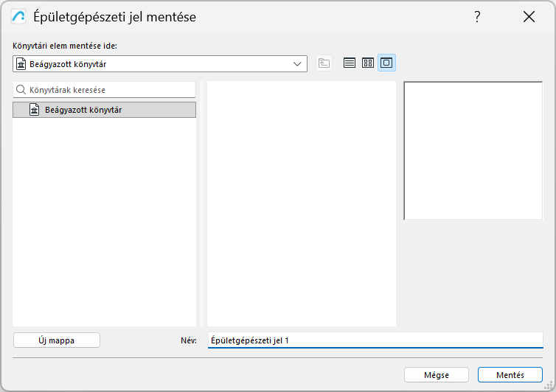
Task: Click the Név text field
Action: pyautogui.click(x=375, y=340)
